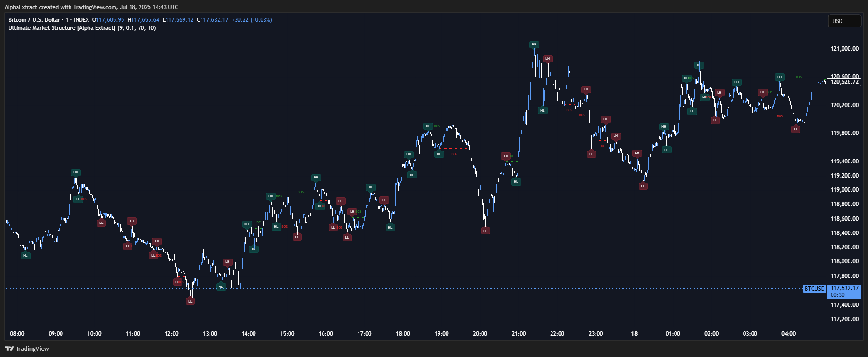This screenshot has width=868, height=357.
Task: Click the 13:00 time axis label
Action: click(x=210, y=334)
